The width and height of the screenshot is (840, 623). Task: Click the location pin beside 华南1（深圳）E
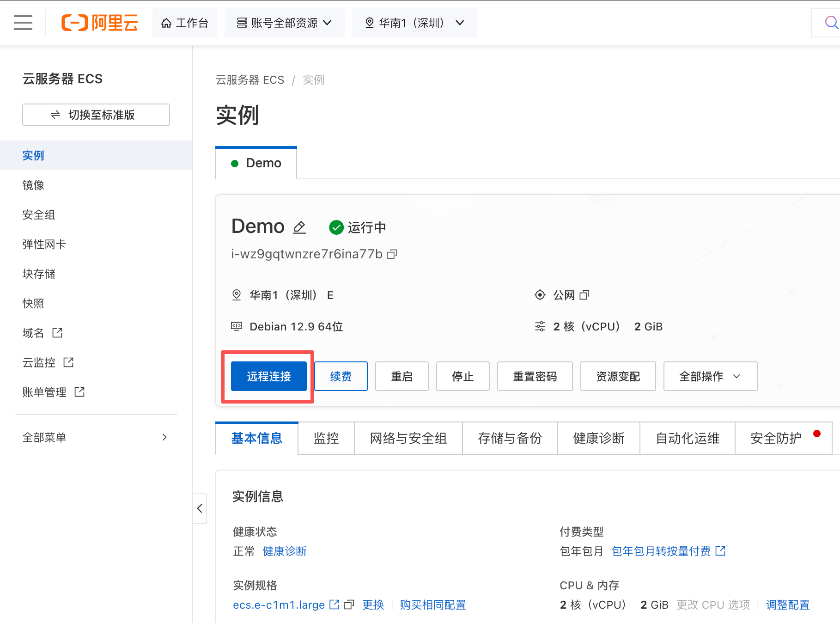[x=237, y=295]
